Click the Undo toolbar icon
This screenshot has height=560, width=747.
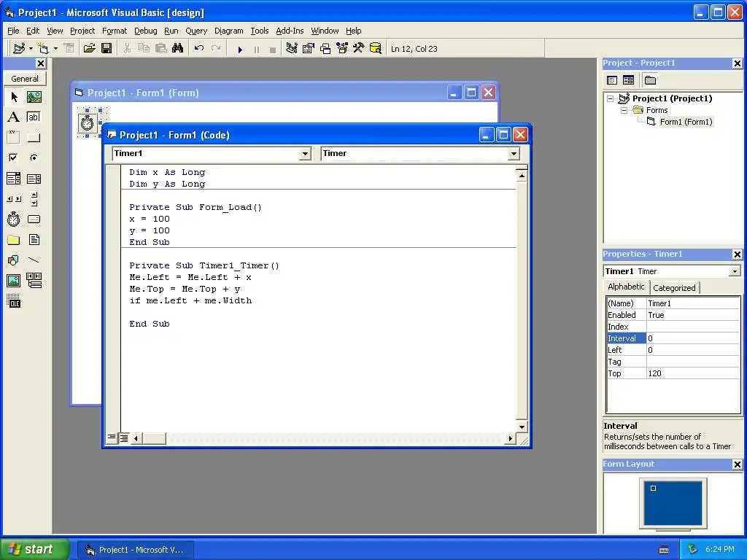(199, 48)
